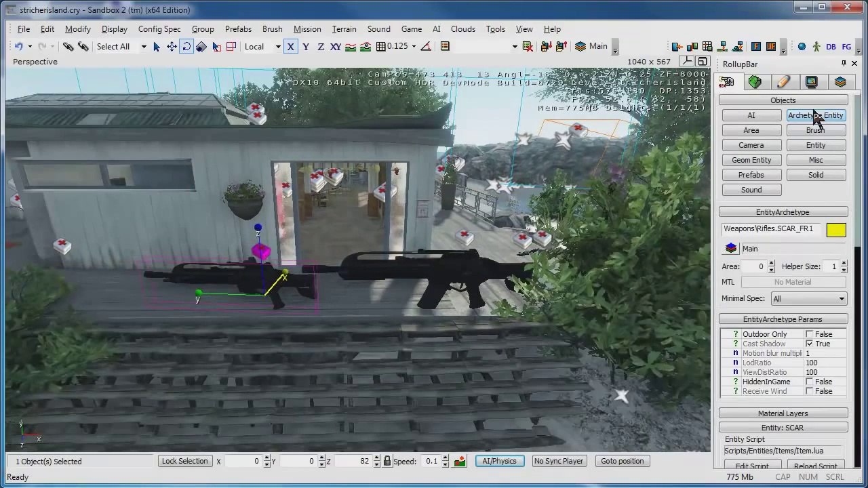Open the Terrain menu
868x488 pixels.
tap(344, 29)
